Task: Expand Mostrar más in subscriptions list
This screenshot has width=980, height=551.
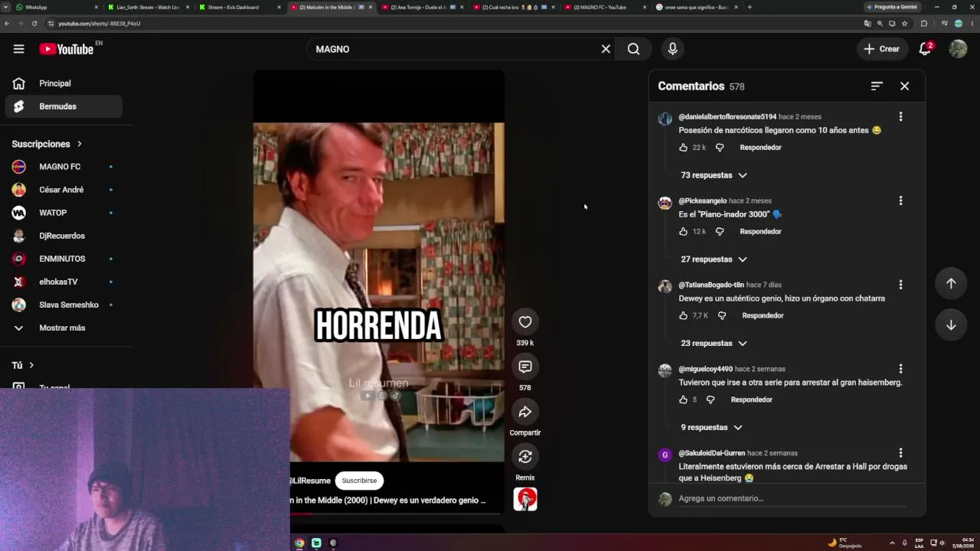Action: click(x=61, y=328)
